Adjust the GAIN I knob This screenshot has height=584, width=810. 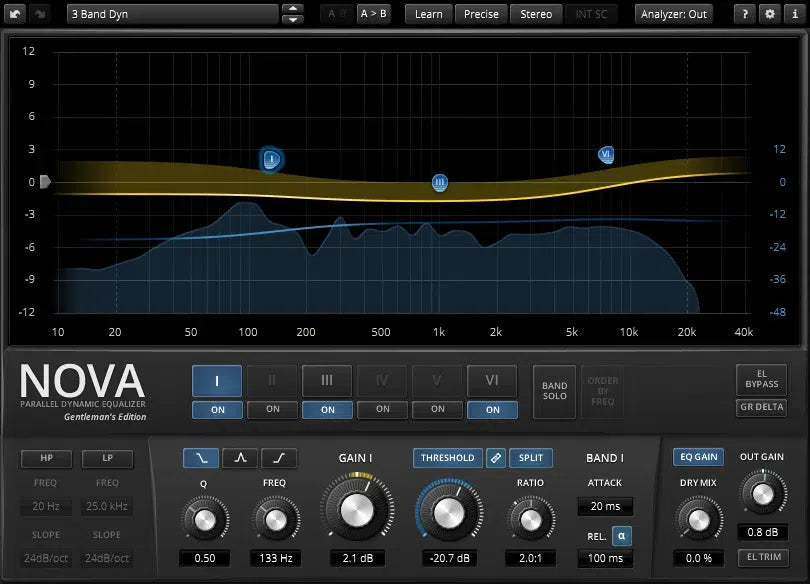358,510
